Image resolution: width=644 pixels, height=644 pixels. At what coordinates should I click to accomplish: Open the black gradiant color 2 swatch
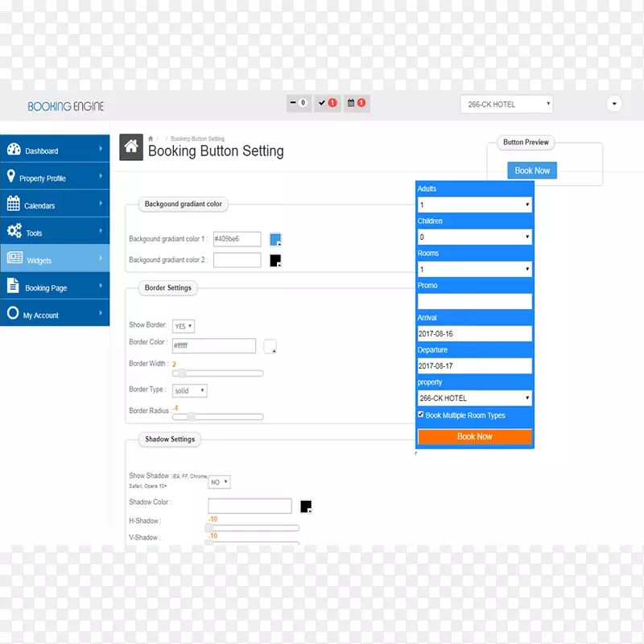(275, 260)
